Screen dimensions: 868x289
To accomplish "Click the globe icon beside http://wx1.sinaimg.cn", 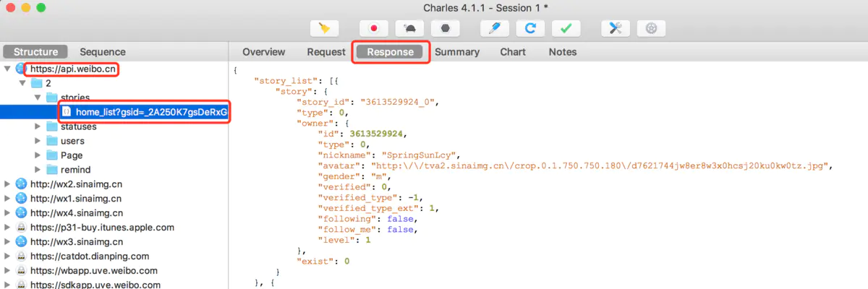I will coord(21,199).
